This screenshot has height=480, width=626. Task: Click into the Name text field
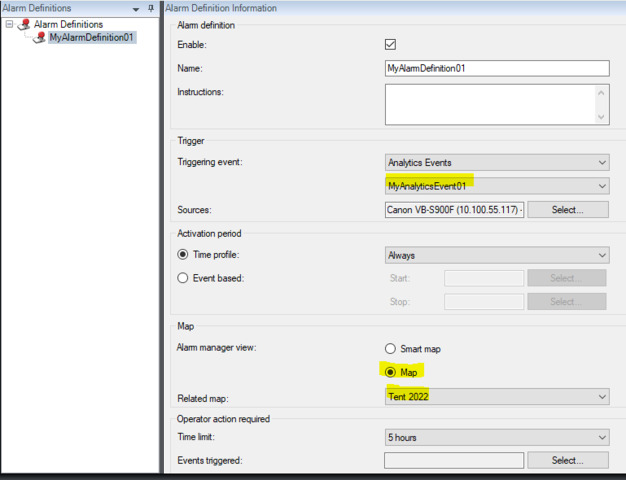(x=496, y=69)
